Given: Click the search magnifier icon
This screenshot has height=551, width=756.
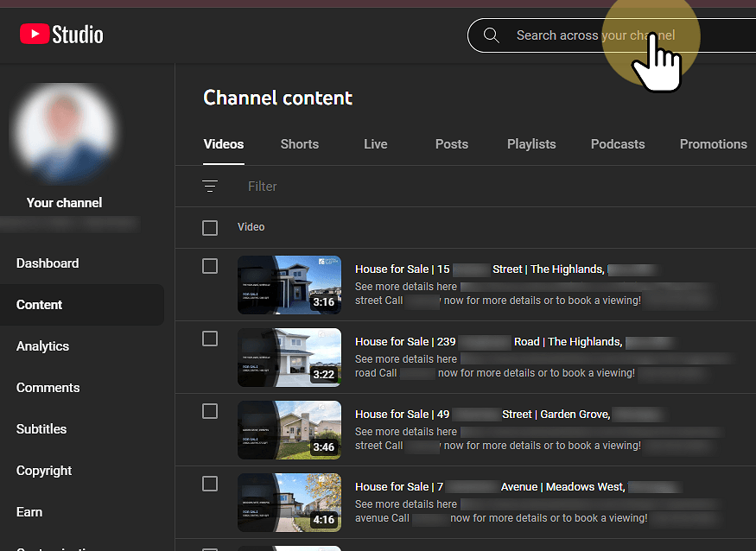Looking at the screenshot, I should coord(492,35).
